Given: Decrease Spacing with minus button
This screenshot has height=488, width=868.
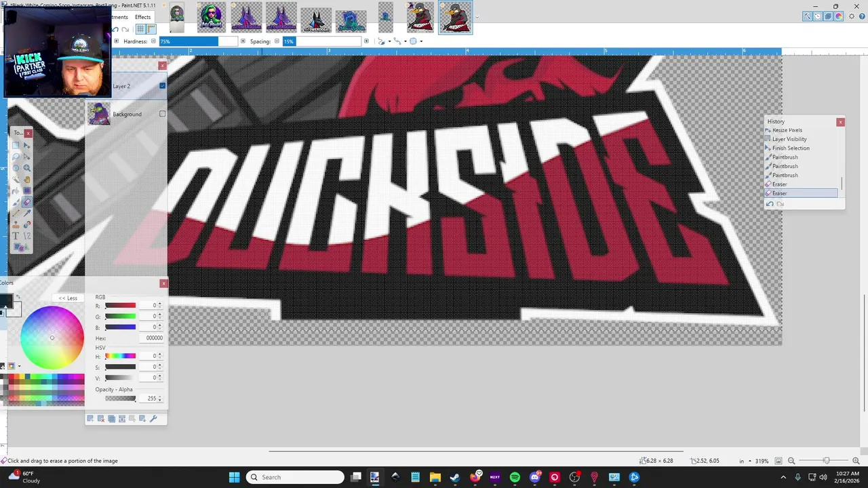Looking at the screenshot, I should (277, 41).
